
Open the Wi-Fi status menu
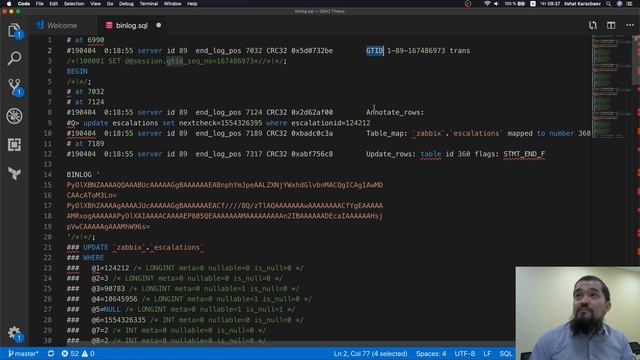(487, 4)
